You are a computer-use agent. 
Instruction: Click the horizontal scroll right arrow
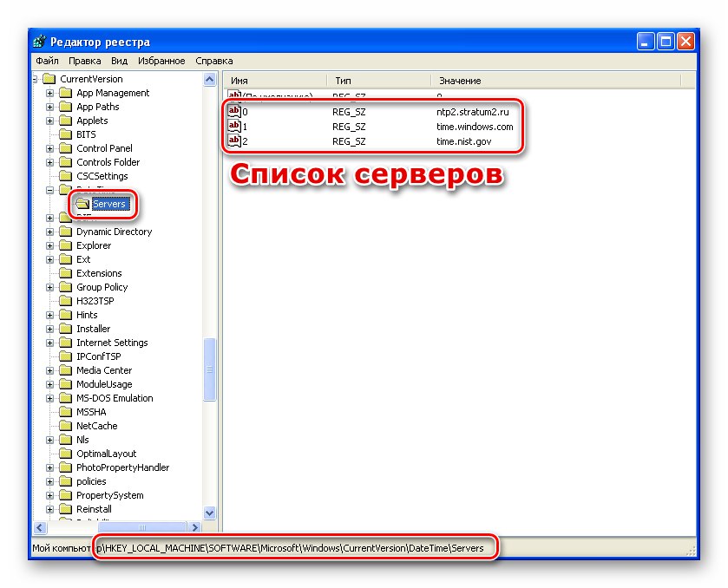(x=194, y=527)
